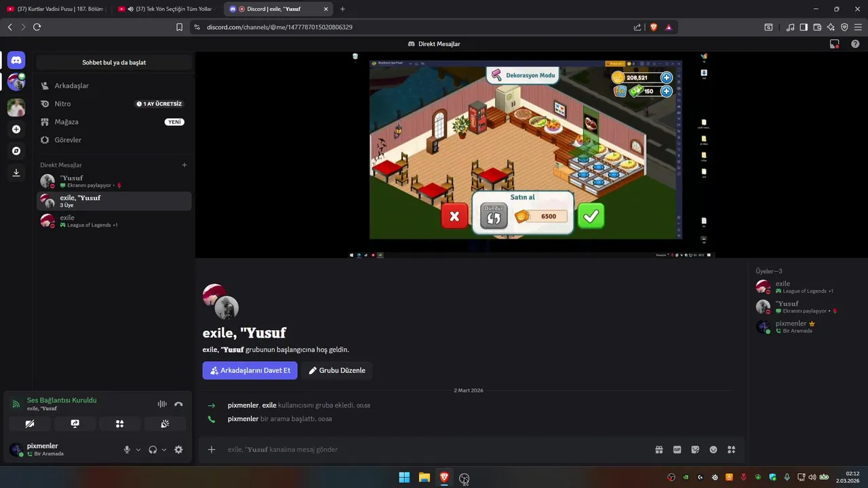Open the browser main menu
Image resolution: width=868 pixels, height=488 pixels.
click(858, 27)
